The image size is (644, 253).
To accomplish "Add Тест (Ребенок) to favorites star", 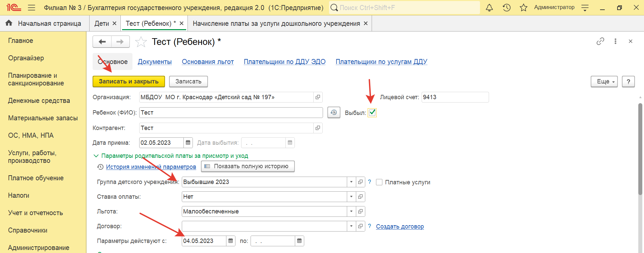I will point(141,42).
